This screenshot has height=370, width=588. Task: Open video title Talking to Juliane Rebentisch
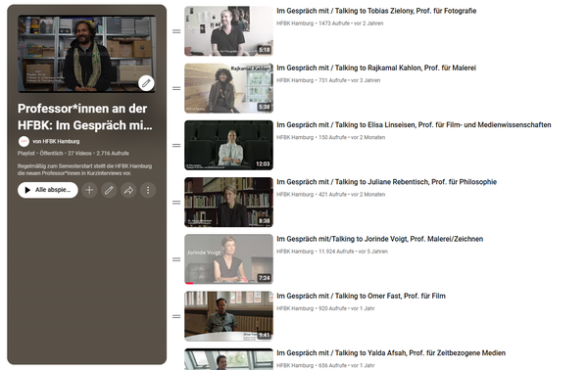(387, 182)
